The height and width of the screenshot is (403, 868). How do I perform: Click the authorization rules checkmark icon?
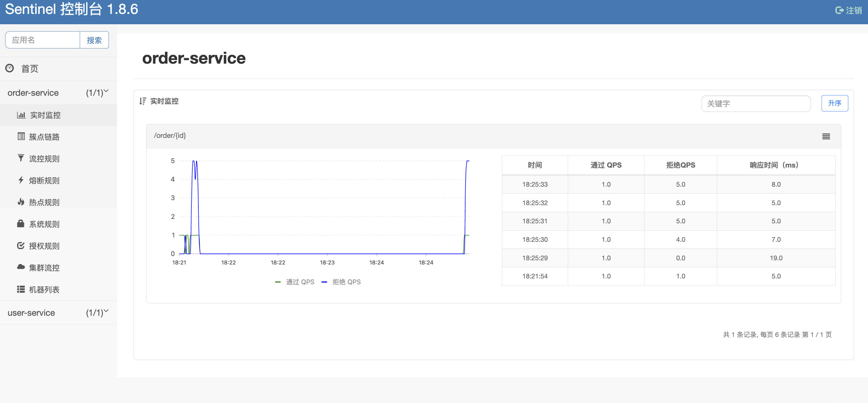(x=21, y=246)
